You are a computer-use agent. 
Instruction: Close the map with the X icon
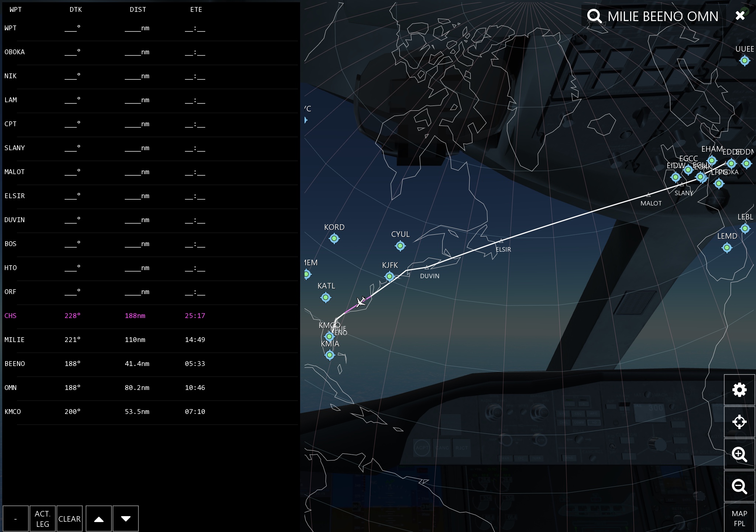coord(740,15)
